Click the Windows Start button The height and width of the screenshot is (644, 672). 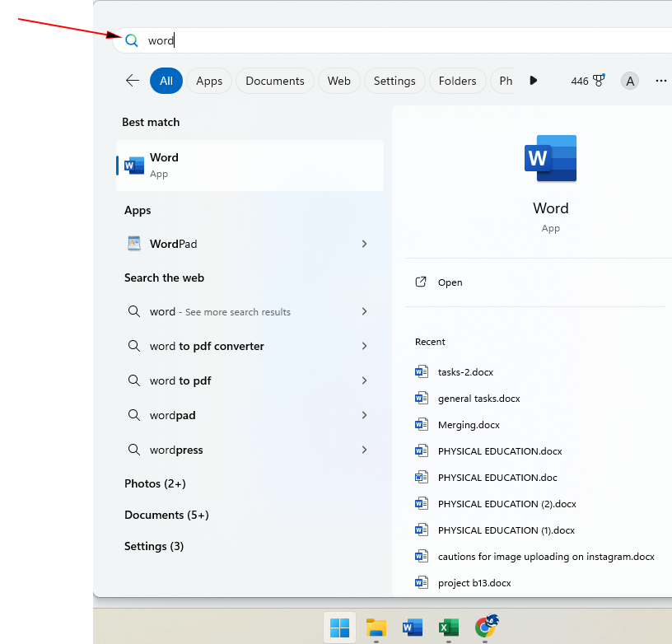(x=339, y=628)
